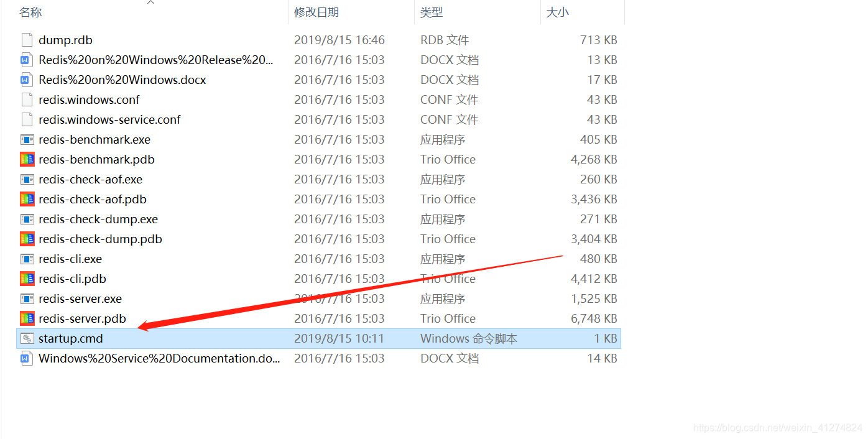The width and height of the screenshot is (868, 439).
Task: Click the Windows 命令脚本 type cell
Action: pos(469,339)
